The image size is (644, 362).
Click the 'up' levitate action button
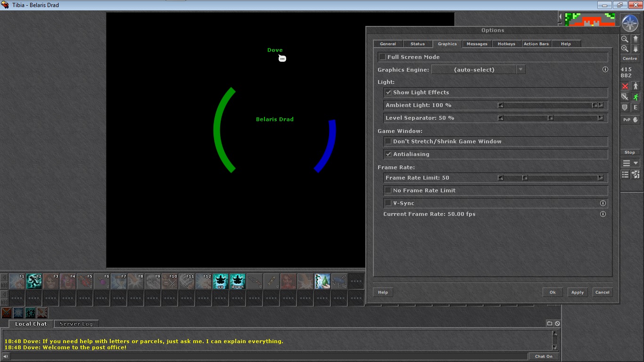(221, 281)
